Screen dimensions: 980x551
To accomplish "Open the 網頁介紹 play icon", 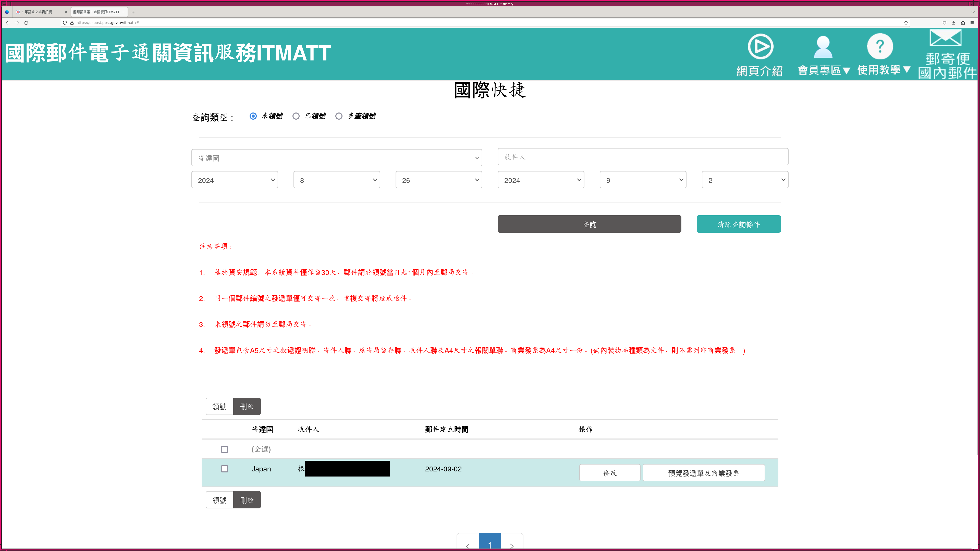I will (760, 47).
